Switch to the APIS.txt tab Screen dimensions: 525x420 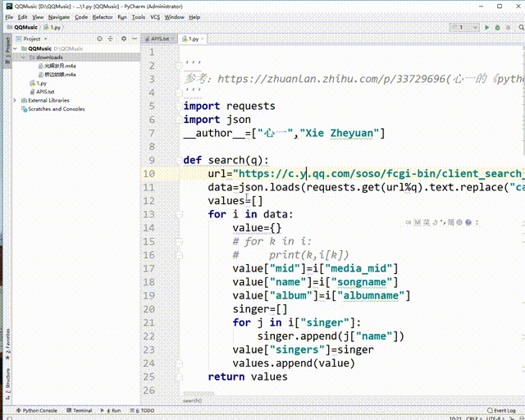(157, 39)
